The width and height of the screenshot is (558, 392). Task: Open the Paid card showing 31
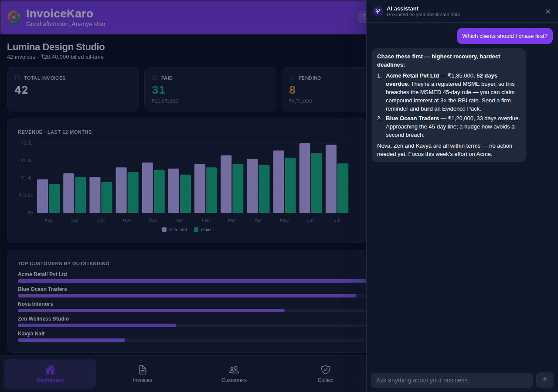210,89
